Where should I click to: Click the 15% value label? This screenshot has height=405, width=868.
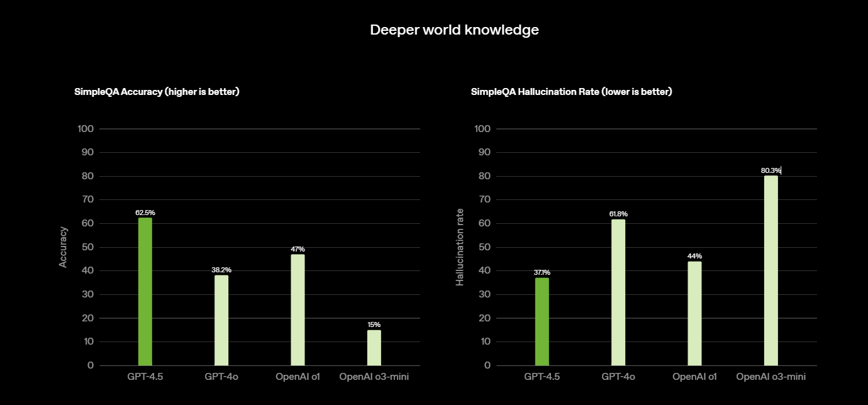pos(374,325)
